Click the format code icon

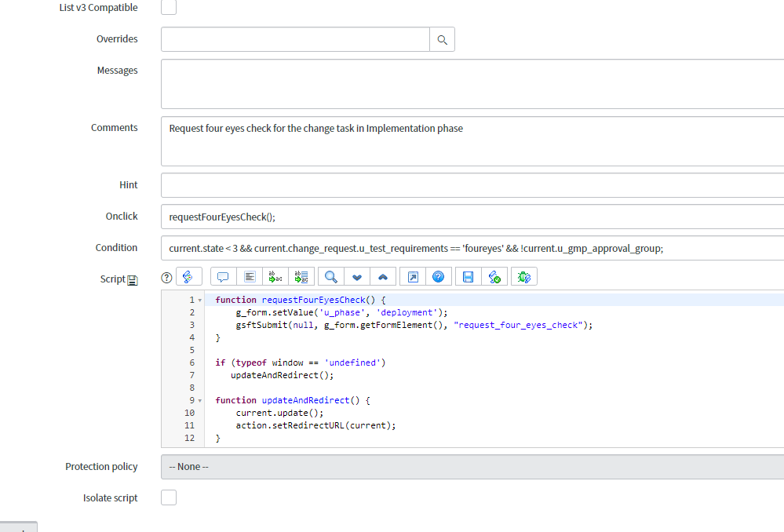(250, 276)
